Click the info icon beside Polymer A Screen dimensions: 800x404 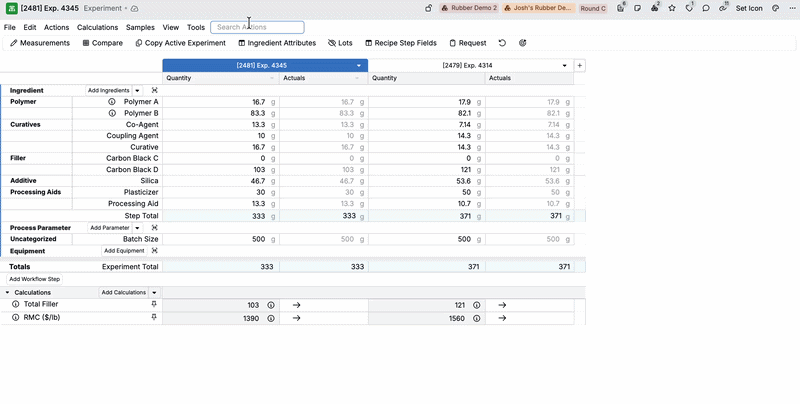[x=112, y=102]
